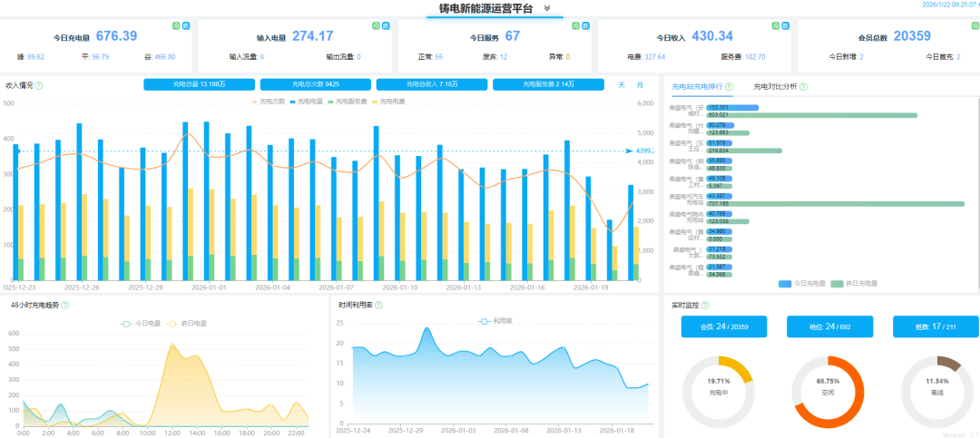This screenshot has height=438, width=980.
Task: Click the 昨 (yesterday) icon on 输入电量 card
Action: point(386,25)
